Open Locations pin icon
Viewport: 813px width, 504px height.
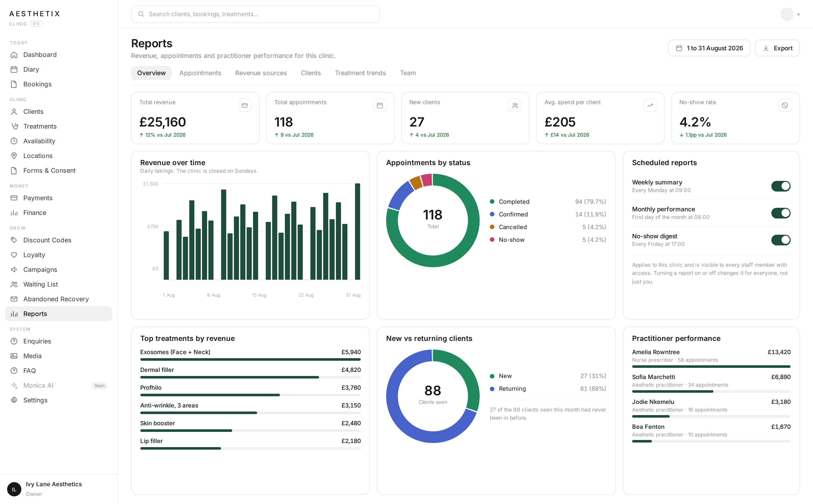(x=14, y=156)
